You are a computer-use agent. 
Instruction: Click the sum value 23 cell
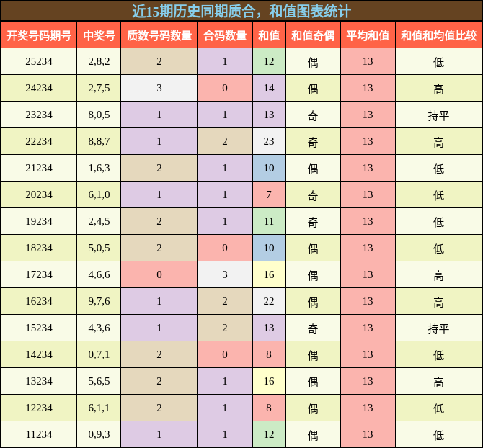coord(269,141)
